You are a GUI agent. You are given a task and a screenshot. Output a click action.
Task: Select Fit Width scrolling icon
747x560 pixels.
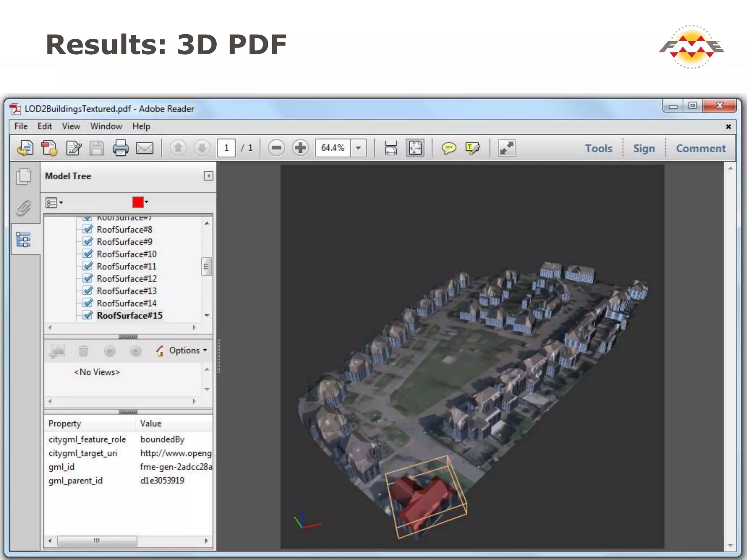[x=391, y=148]
